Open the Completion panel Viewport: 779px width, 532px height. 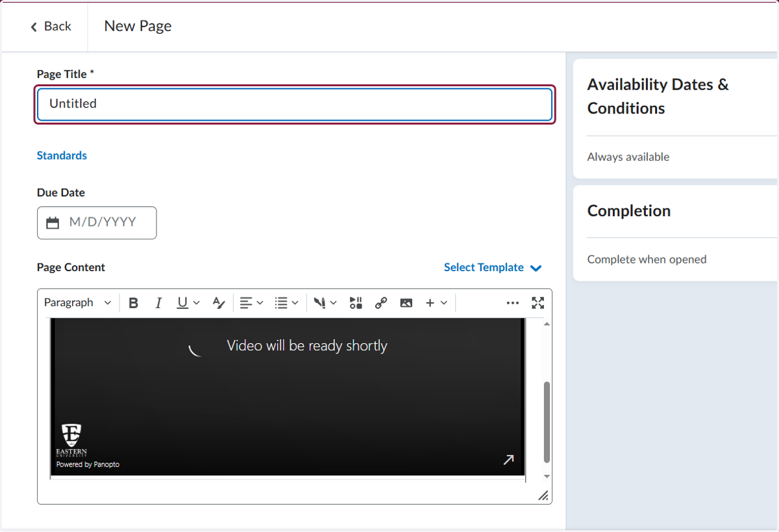675,234
